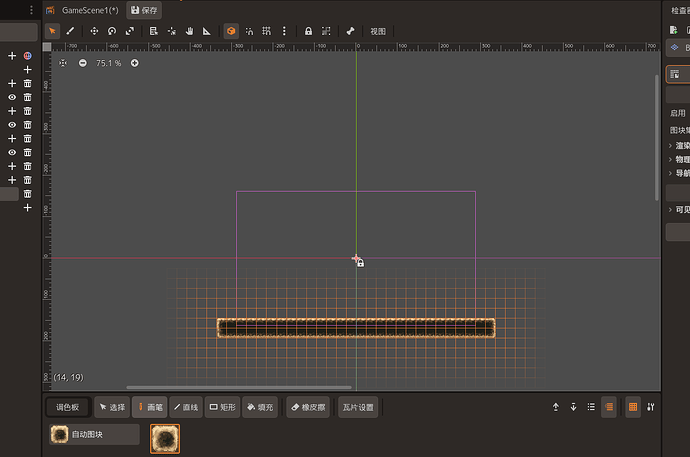Activate the Select Mode arrow tool
The height and width of the screenshot is (457, 690).
[52, 31]
